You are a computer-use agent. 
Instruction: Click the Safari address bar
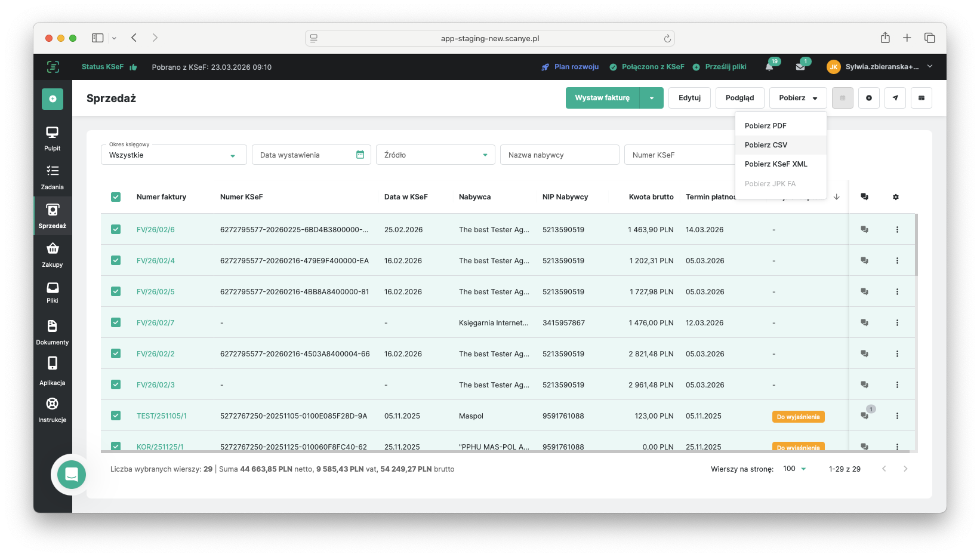(489, 38)
